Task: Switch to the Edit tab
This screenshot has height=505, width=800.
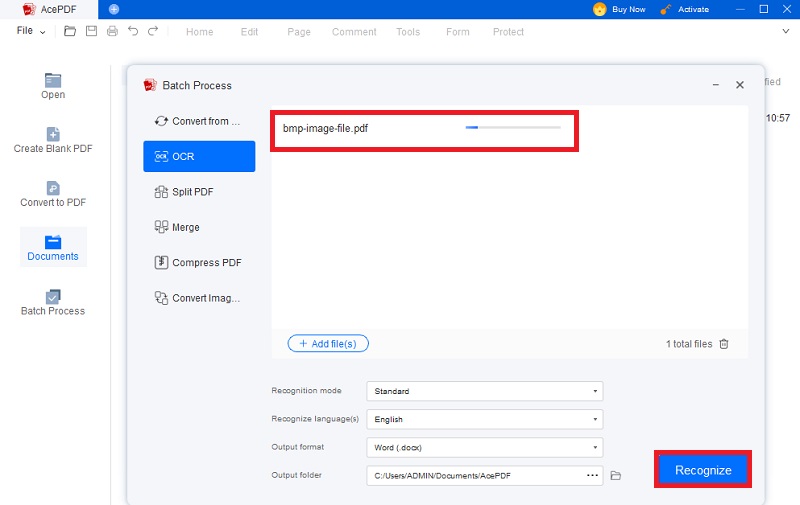Action: (249, 32)
